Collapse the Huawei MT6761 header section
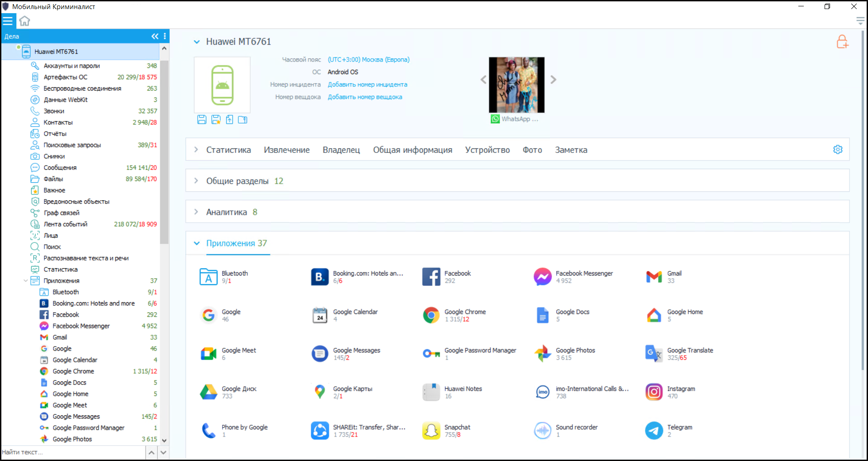The height and width of the screenshot is (461, 868). tap(197, 42)
